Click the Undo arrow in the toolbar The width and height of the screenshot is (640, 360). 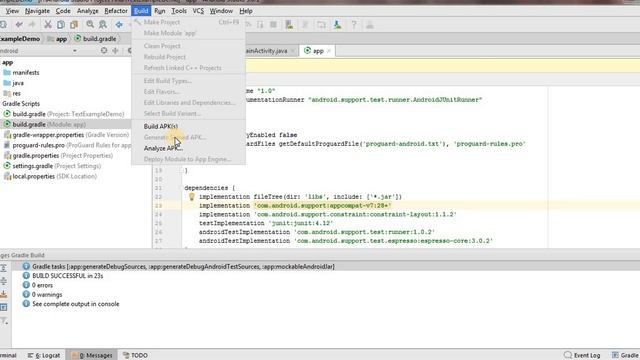(x=19, y=25)
